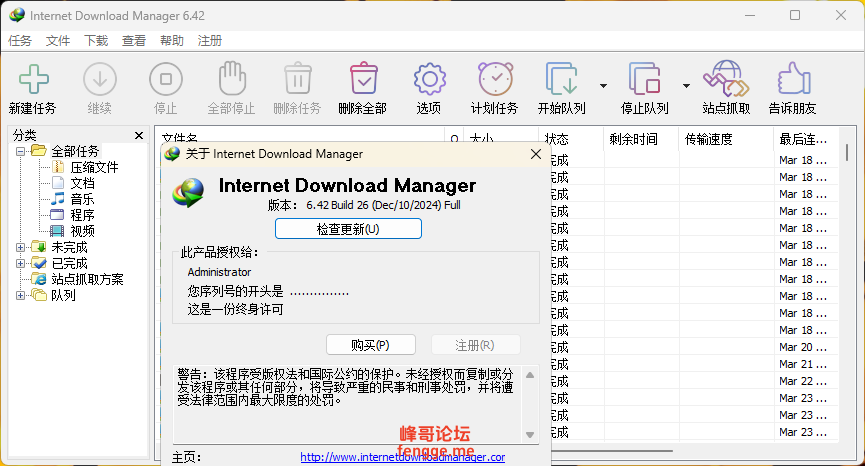This screenshot has width=865, height=466.
Task: Close the About Internet Download Manager dialog
Action: (536, 154)
